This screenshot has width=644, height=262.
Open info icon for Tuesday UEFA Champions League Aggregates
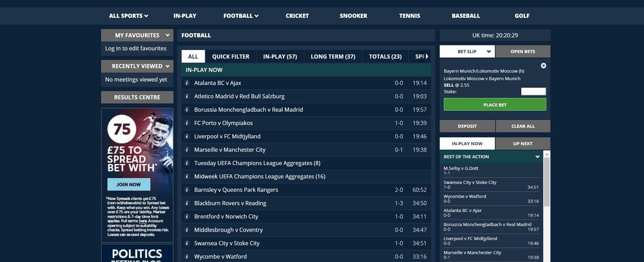tap(187, 163)
